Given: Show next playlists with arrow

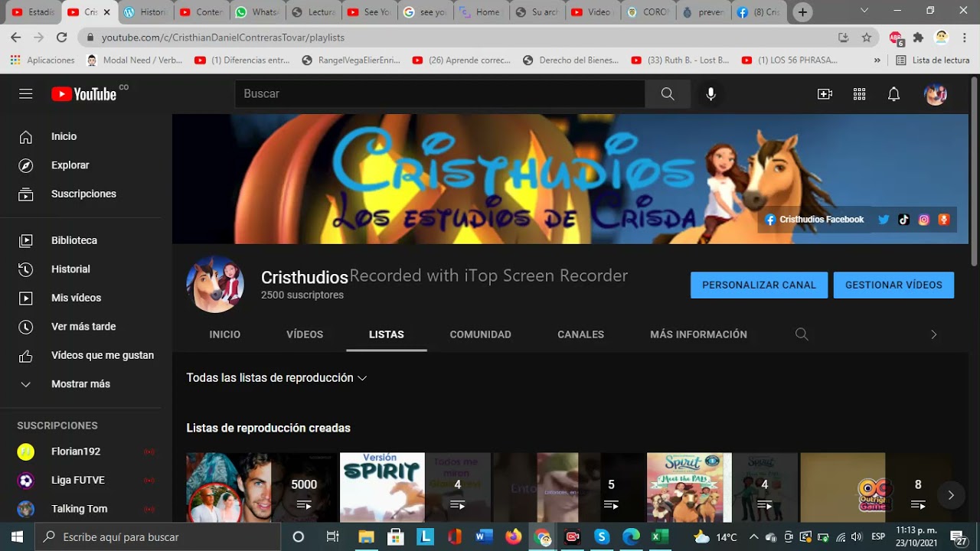Looking at the screenshot, I should (951, 495).
